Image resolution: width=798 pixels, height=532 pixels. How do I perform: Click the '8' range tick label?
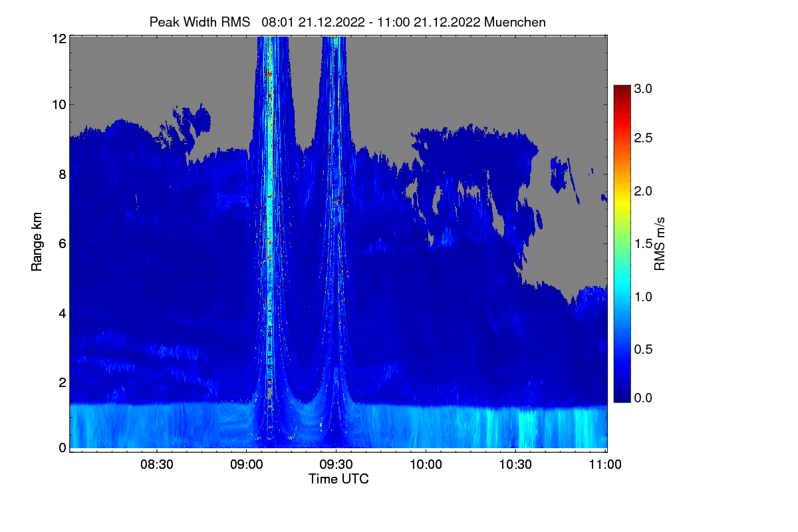coord(62,174)
